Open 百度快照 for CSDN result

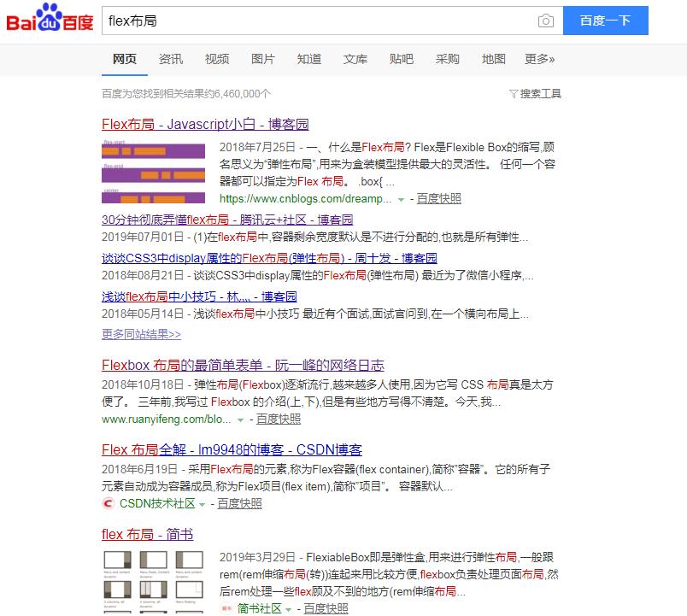(239, 504)
